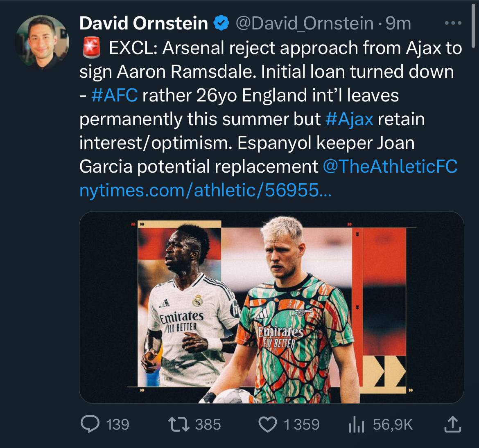The image size is (479, 448).
Task: Click the 9m timestamp
Action: point(398,24)
